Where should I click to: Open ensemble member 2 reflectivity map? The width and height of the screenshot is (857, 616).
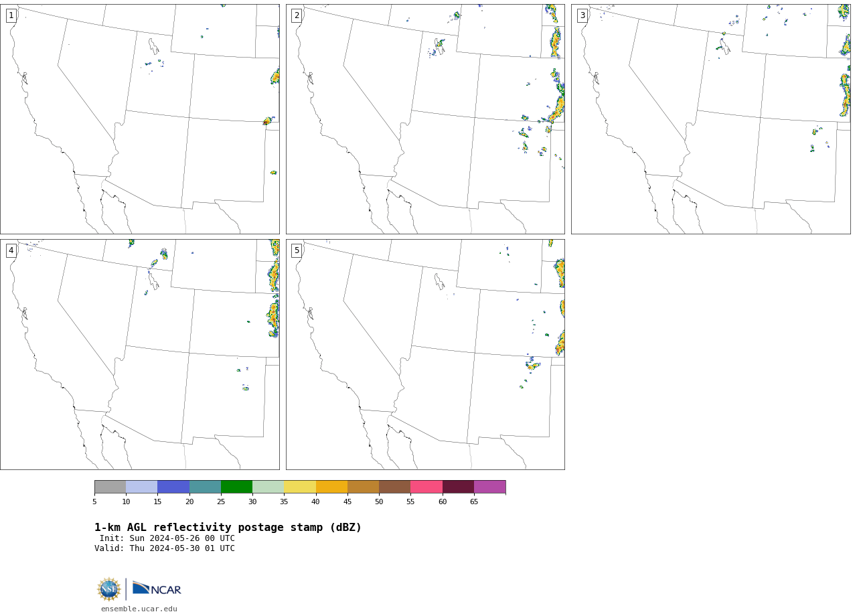[x=425, y=119]
